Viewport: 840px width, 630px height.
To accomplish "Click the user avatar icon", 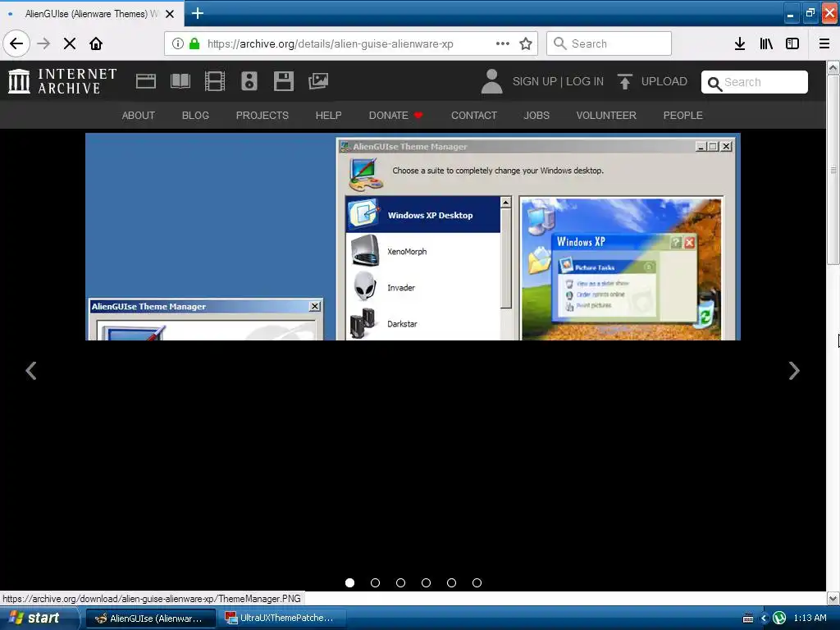I will point(492,81).
